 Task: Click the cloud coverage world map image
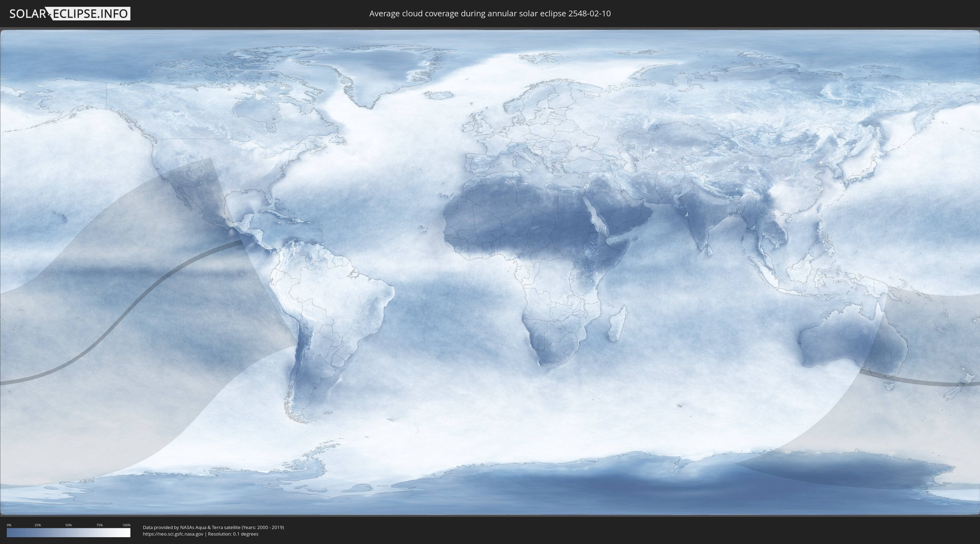[x=490, y=272]
